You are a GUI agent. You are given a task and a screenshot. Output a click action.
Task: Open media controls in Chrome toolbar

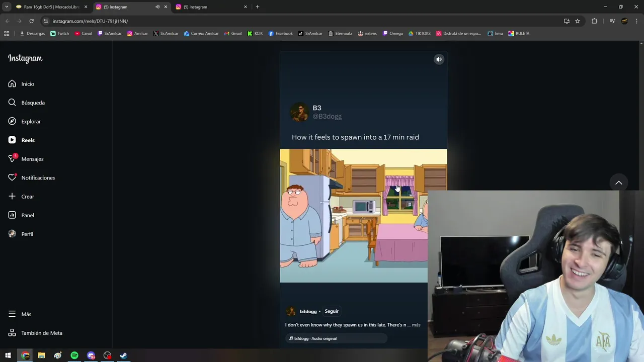click(x=612, y=21)
